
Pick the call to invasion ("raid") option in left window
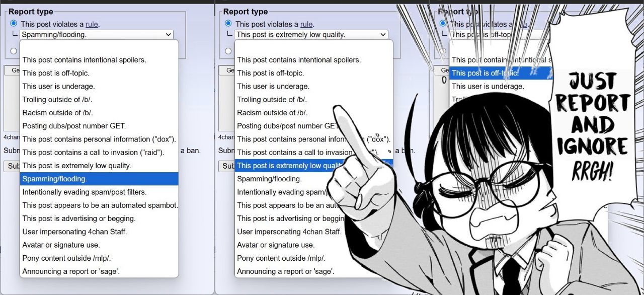click(99, 152)
